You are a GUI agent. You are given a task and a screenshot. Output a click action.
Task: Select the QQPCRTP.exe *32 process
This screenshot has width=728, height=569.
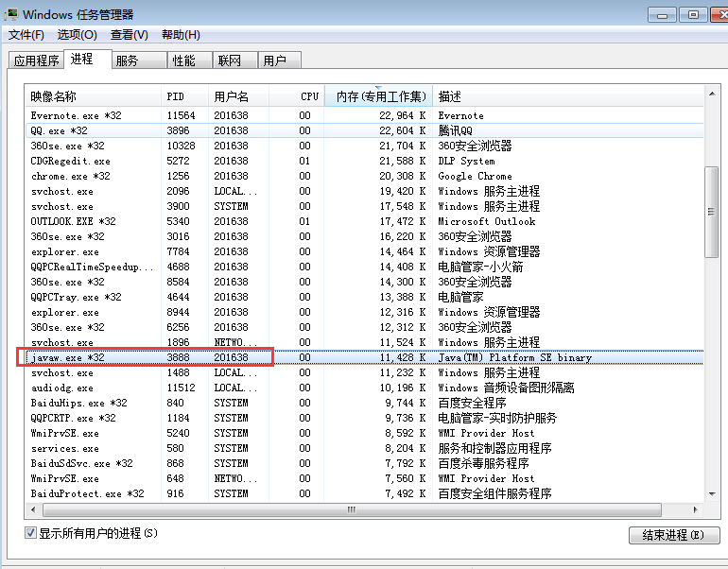click(x=364, y=418)
